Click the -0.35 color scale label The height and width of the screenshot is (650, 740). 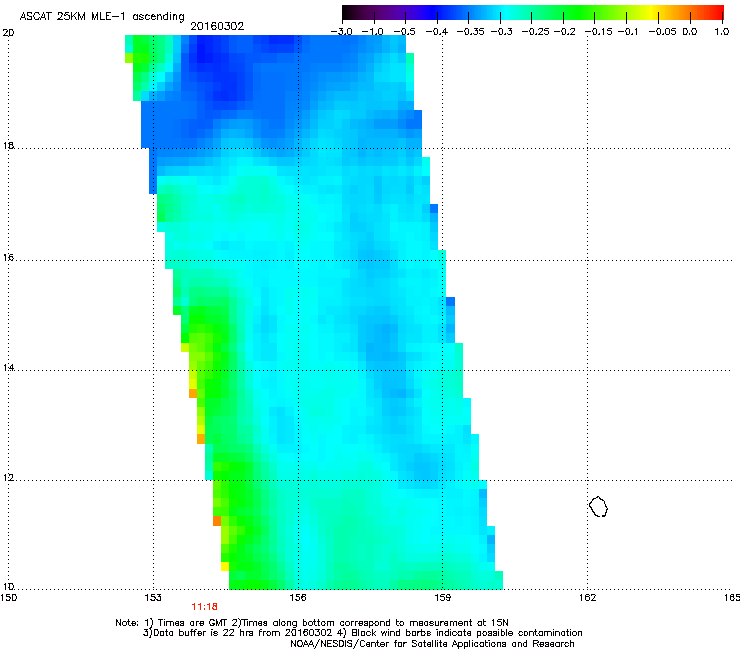(469, 32)
